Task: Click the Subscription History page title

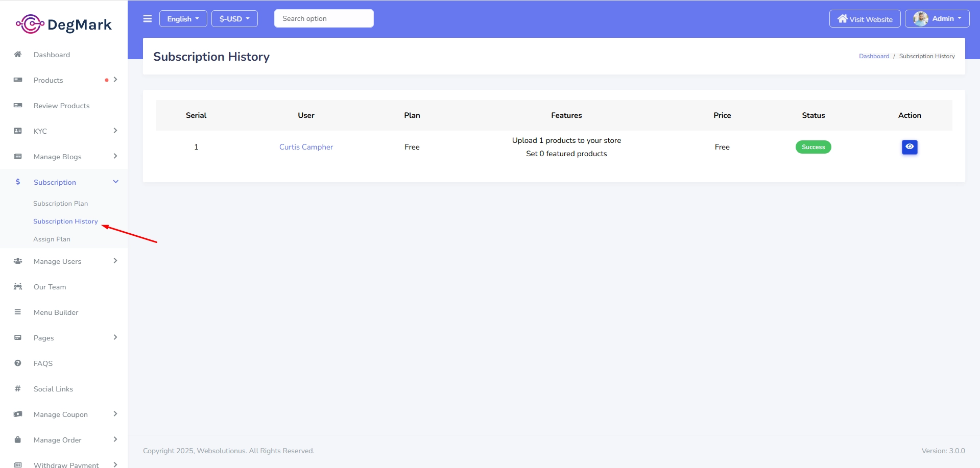Action: click(211, 57)
